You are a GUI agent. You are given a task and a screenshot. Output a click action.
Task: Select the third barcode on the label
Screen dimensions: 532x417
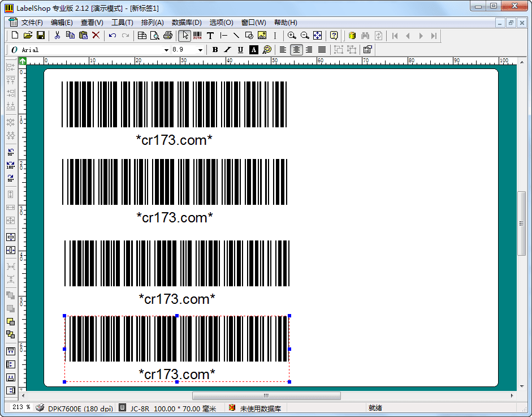177,263
